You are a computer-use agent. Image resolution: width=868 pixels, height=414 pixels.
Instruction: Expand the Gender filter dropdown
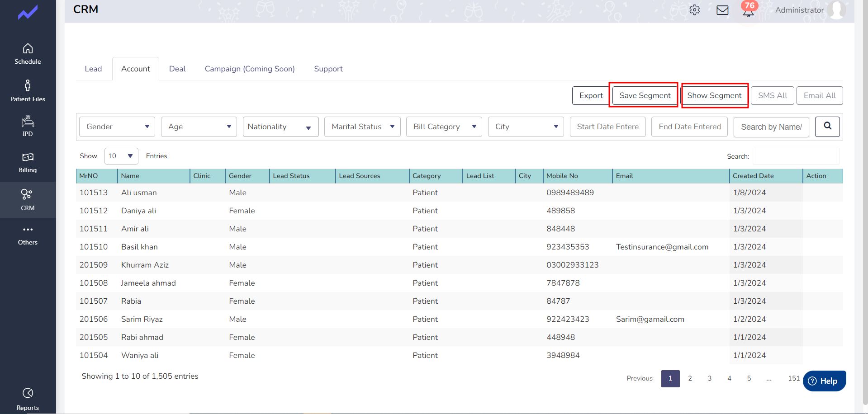click(117, 127)
